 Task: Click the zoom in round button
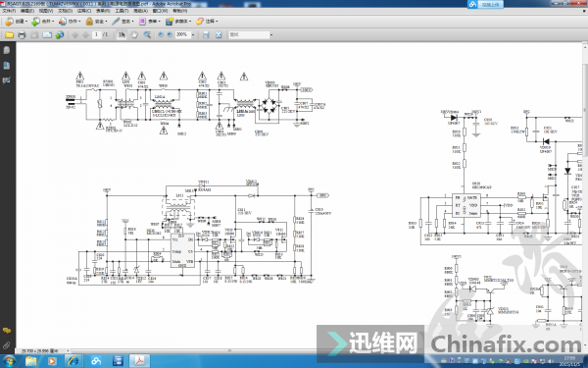pos(170,34)
